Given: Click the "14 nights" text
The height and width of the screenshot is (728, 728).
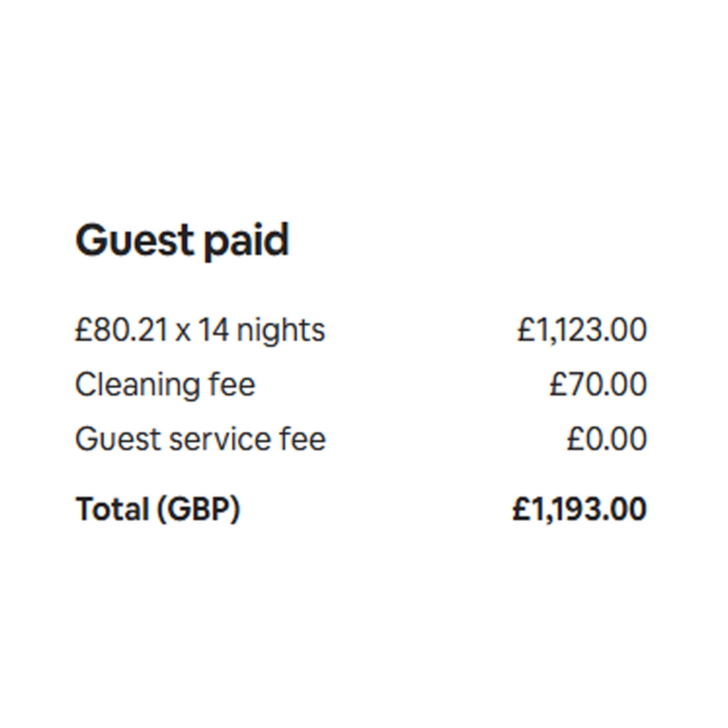Looking at the screenshot, I should 262,330.
